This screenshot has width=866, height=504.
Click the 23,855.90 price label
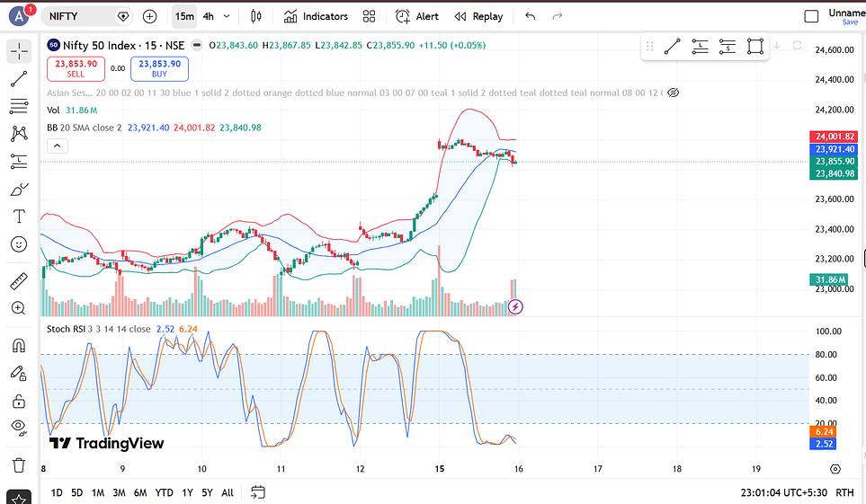835,161
